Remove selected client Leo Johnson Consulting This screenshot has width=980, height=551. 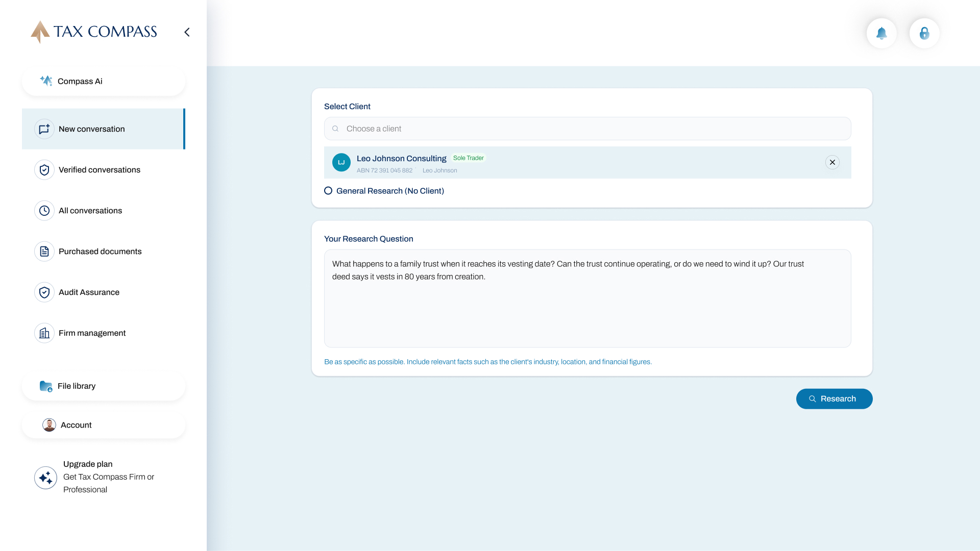(832, 162)
